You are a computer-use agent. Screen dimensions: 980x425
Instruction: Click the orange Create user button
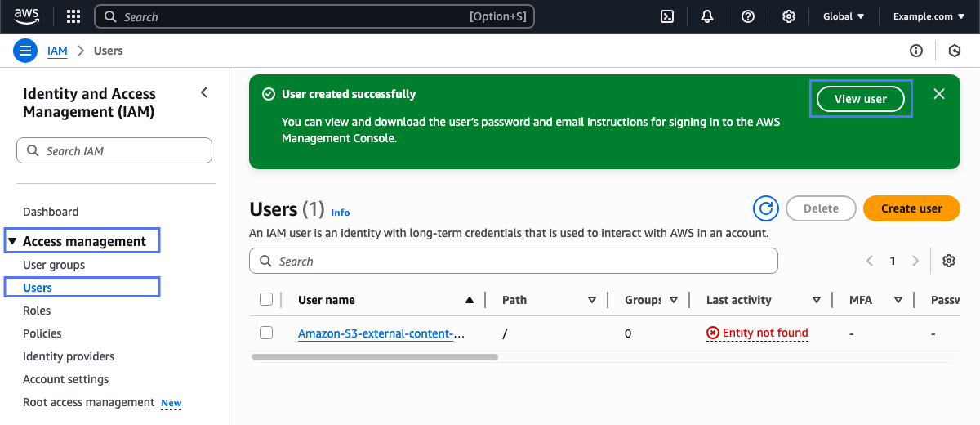pos(911,208)
